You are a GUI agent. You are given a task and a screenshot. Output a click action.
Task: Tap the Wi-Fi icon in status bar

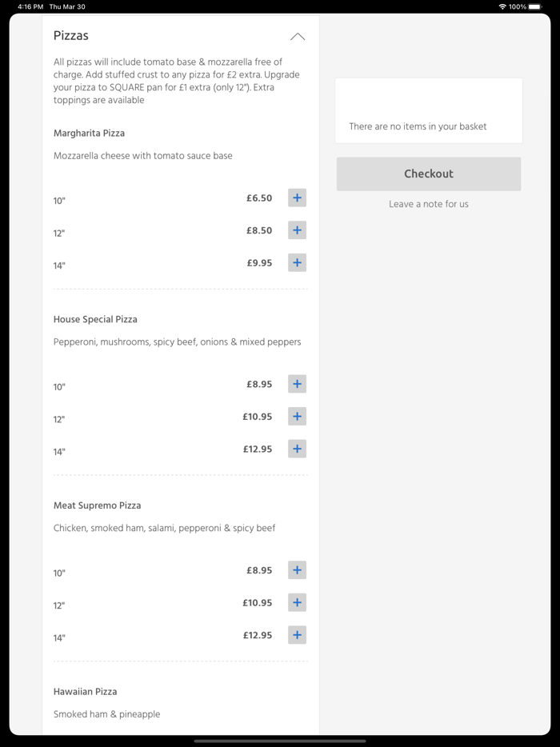tap(502, 6)
